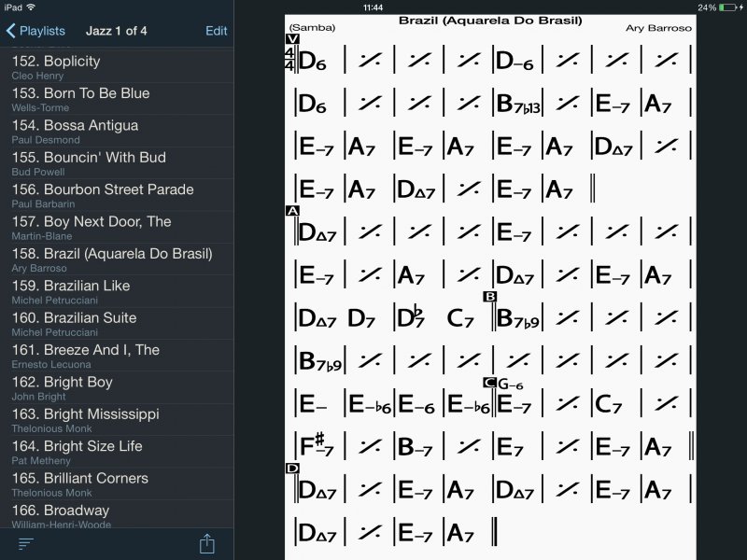
Task: Tap the chart title Brazil (Aquarela Do Brasil)
Action: (489, 20)
